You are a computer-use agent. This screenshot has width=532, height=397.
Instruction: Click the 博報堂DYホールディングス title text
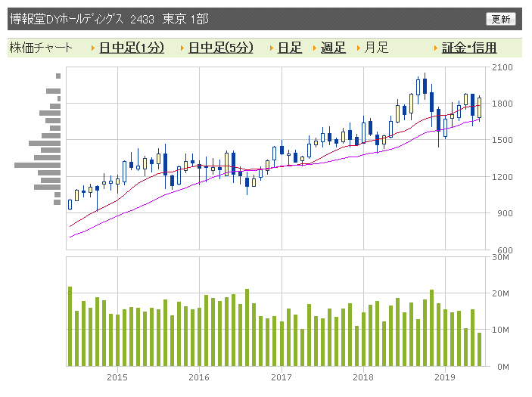[67, 19]
